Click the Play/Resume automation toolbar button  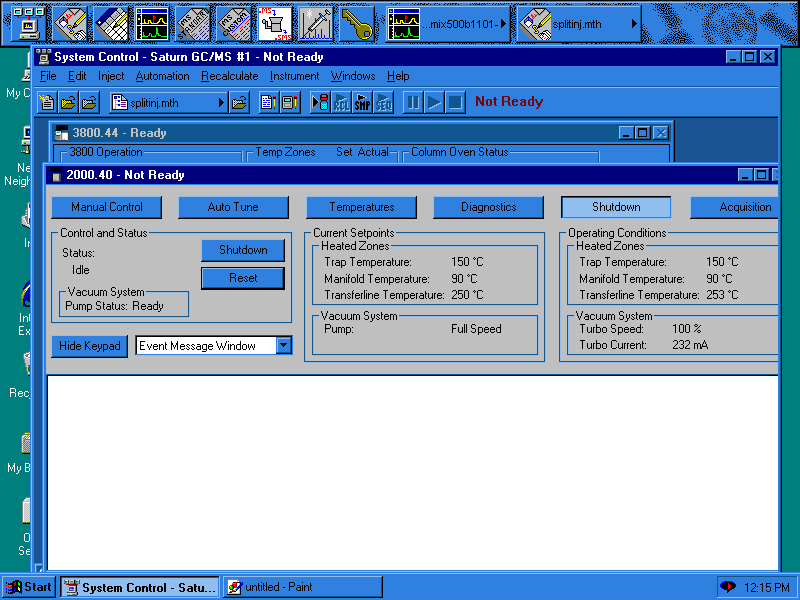coord(434,103)
